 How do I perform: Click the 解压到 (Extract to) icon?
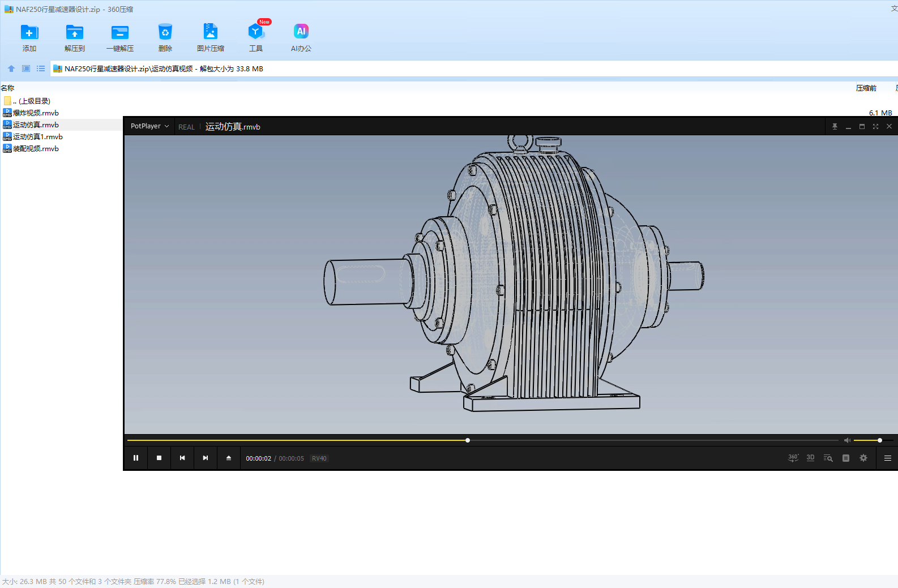74,33
